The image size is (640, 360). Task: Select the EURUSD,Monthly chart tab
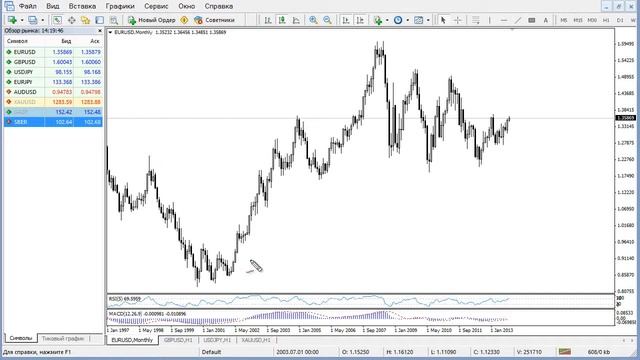(x=132, y=340)
